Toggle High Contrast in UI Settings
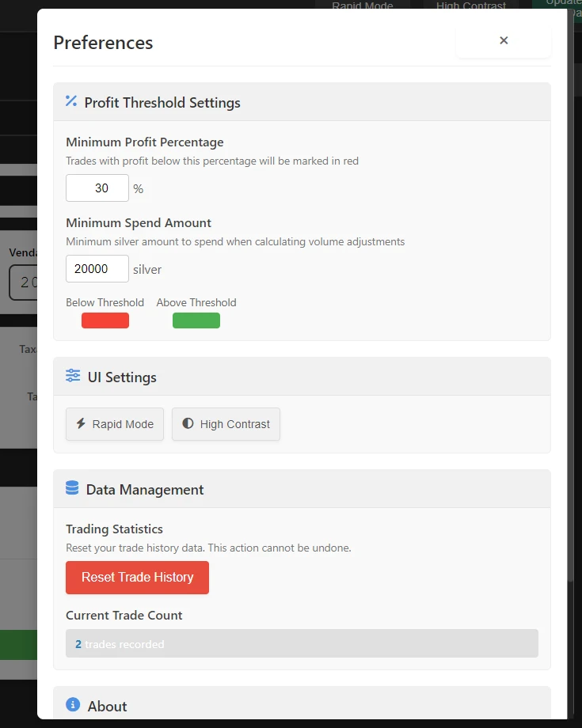582x728 pixels. pos(226,424)
